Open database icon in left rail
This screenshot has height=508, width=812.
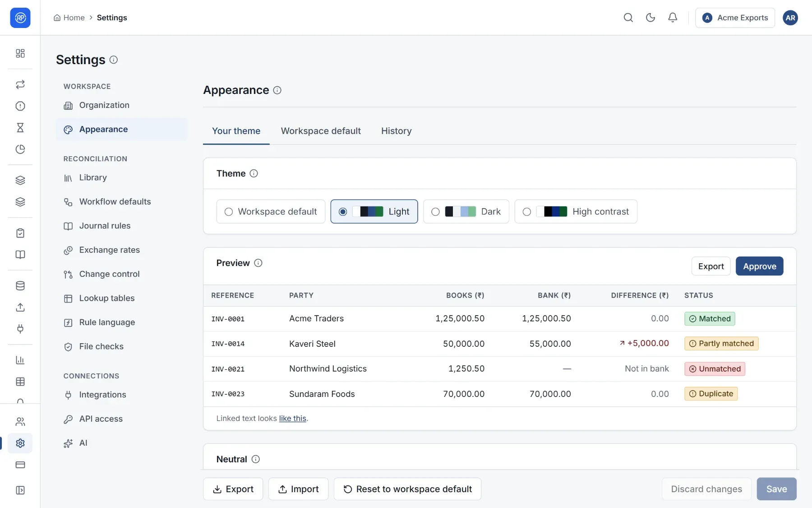(20, 286)
